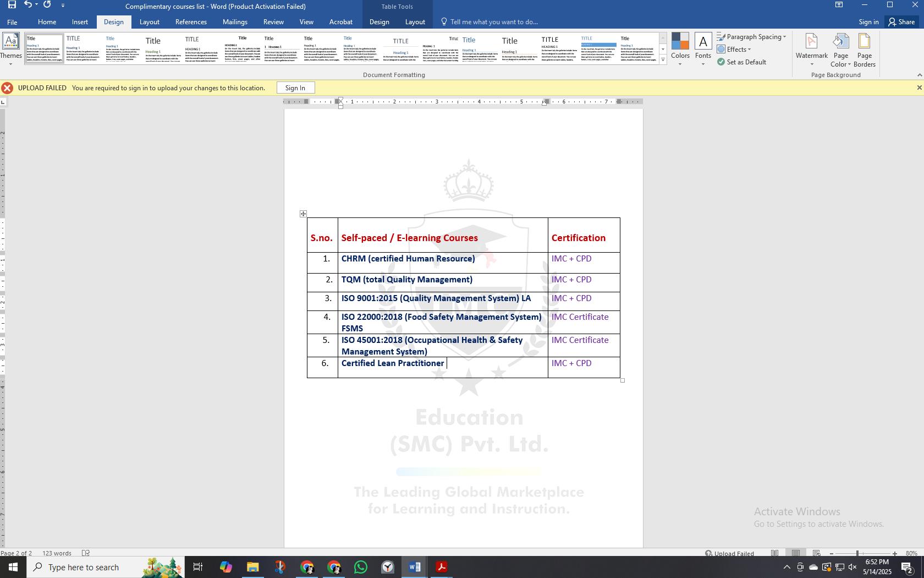924x578 pixels.
Task: Expand the style gallery More button
Action: point(663,60)
